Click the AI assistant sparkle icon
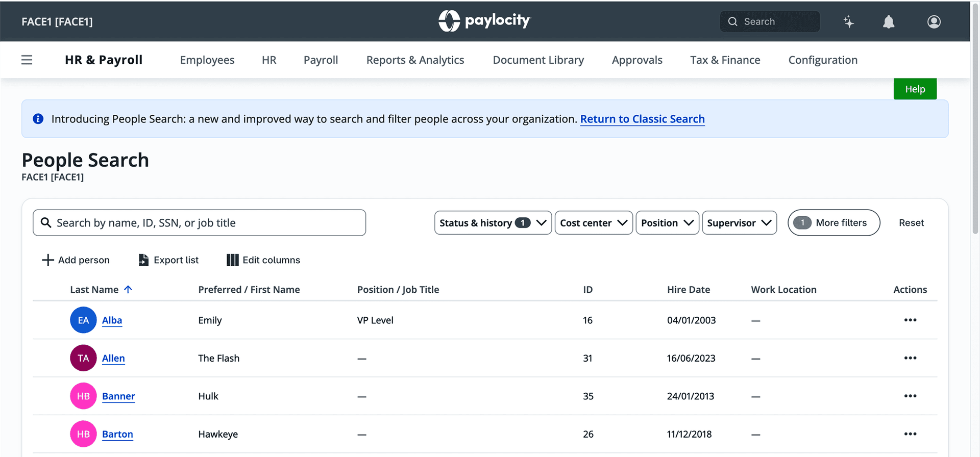Screen dimensions: 980x457 pyautogui.click(x=848, y=22)
